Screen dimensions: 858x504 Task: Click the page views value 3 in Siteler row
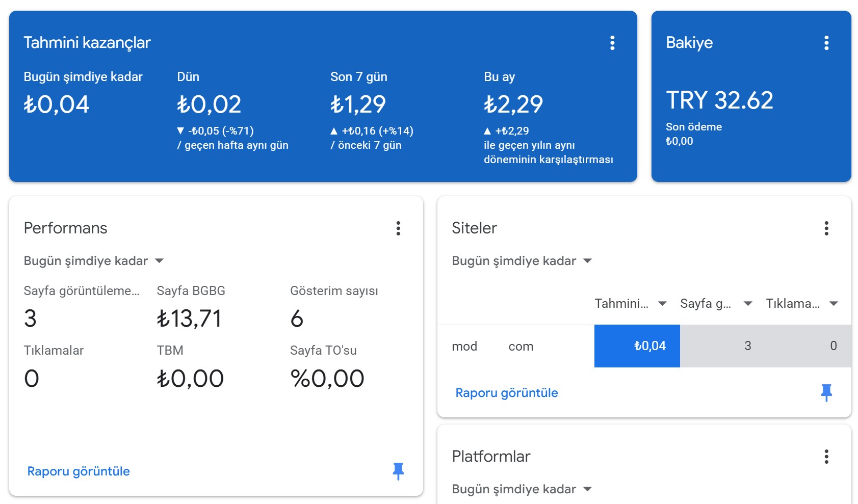(748, 346)
